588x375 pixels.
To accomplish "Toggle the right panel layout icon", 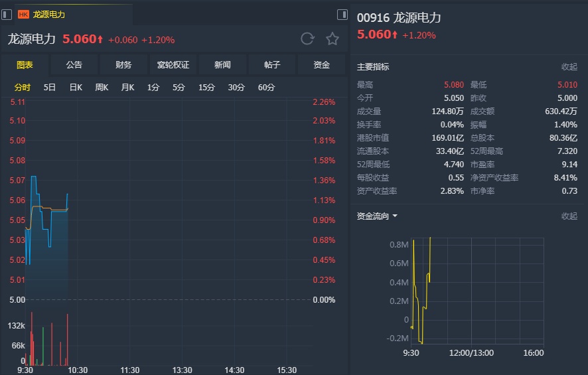I will [342, 15].
